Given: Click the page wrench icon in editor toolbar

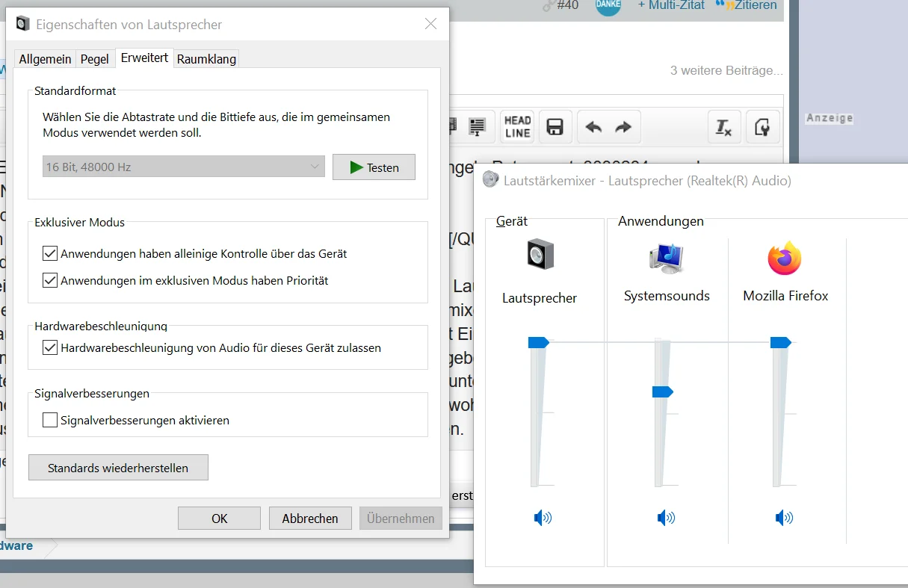Looking at the screenshot, I should click(762, 126).
